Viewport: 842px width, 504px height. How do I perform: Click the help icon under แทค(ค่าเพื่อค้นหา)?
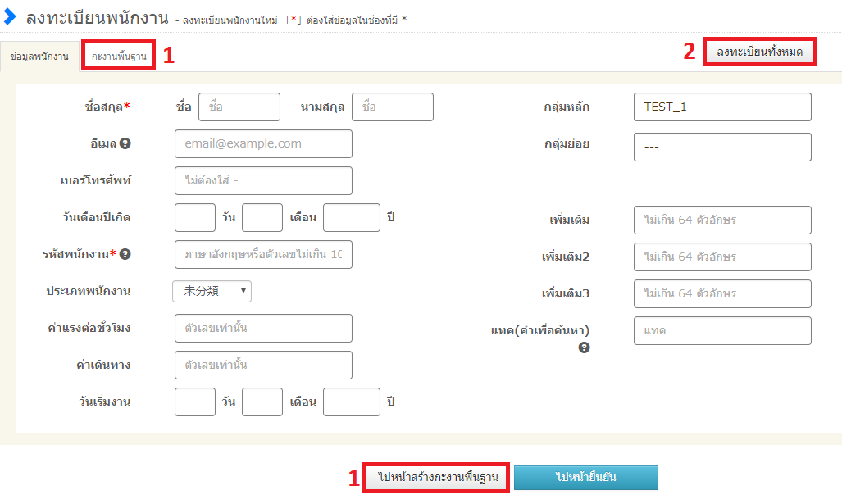(x=584, y=347)
